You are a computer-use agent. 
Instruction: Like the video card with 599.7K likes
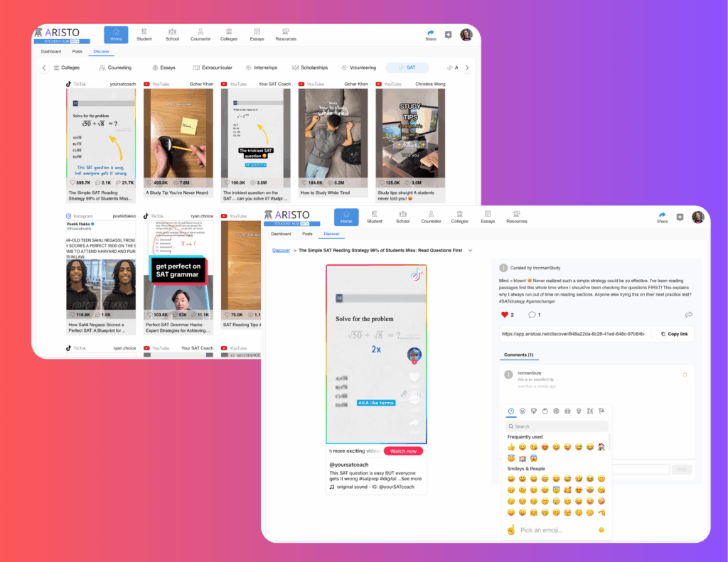tap(73, 183)
